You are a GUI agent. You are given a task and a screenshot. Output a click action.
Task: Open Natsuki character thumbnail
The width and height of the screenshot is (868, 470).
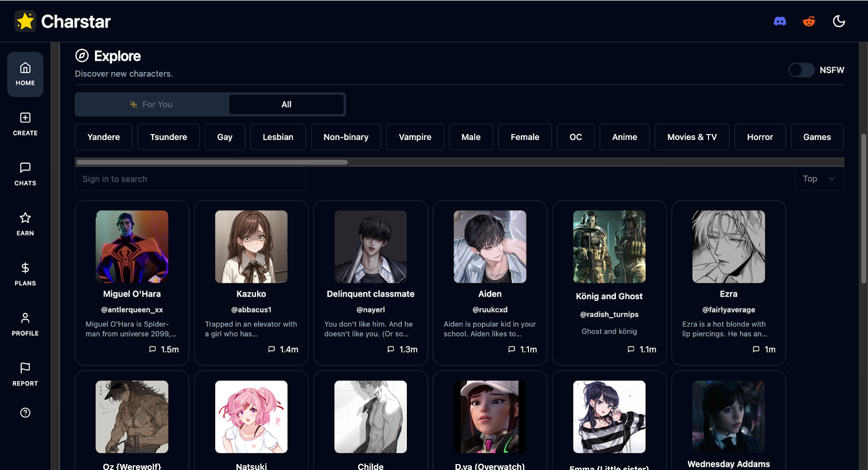tap(251, 417)
